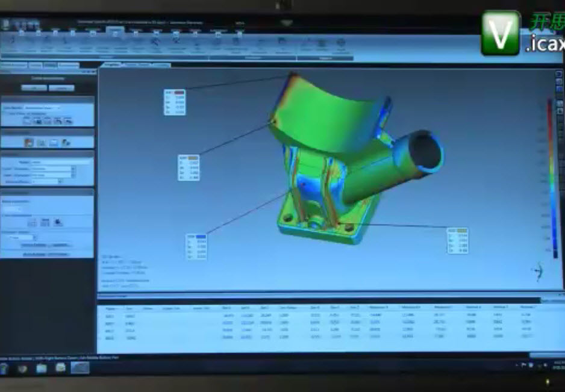
Task: Click into the annotation Name input field
Action: pyautogui.click(x=60, y=162)
